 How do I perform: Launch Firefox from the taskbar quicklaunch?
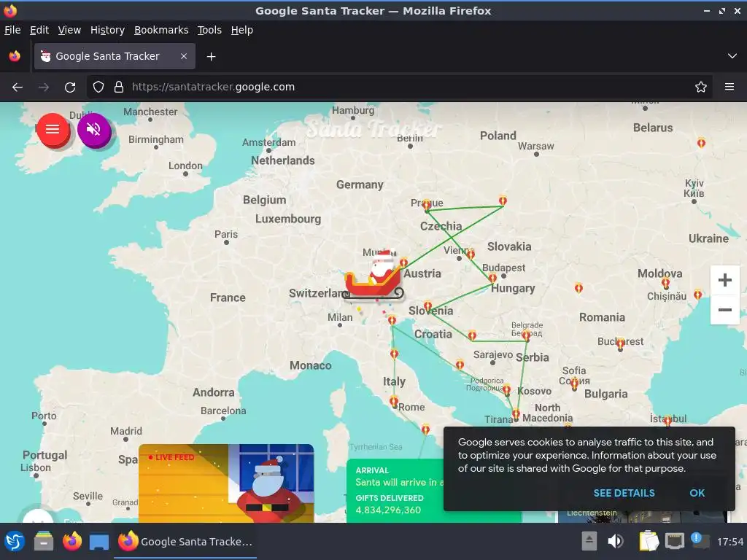[x=72, y=542]
